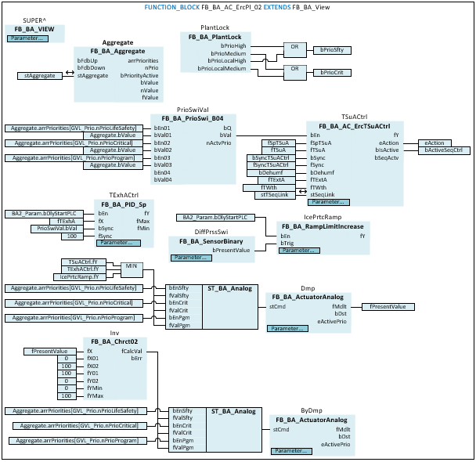The width and height of the screenshot is (476, 462).
Task: Click the FB_BA_Aggregate block title
Action: tap(117, 52)
